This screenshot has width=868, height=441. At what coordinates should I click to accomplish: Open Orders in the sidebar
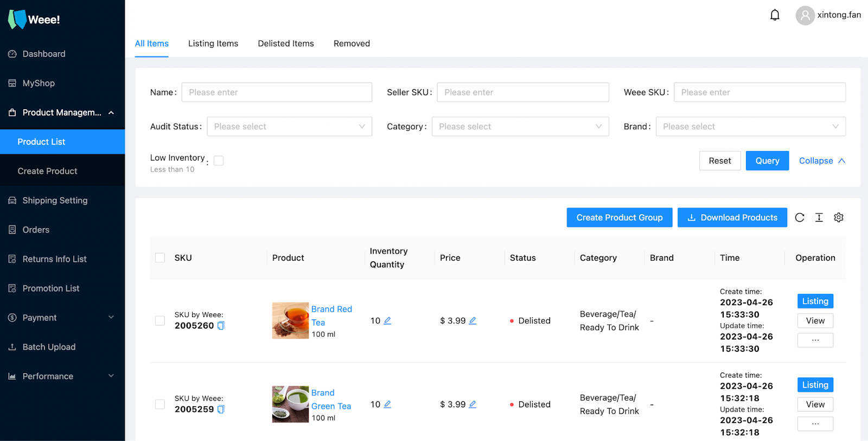click(62, 230)
